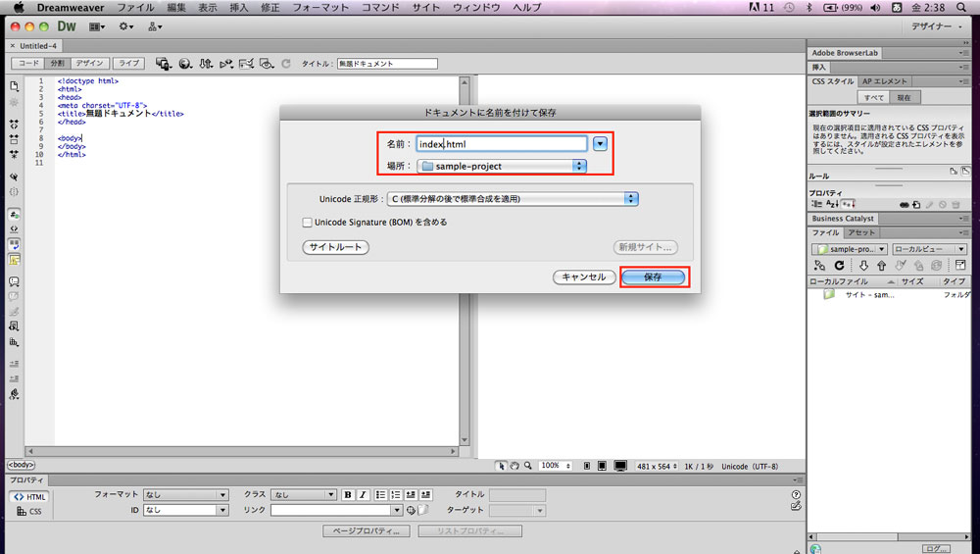Click the W3C validation icon
Image resolution: width=980 pixels, height=554 pixels.
[x=225, y=63]
